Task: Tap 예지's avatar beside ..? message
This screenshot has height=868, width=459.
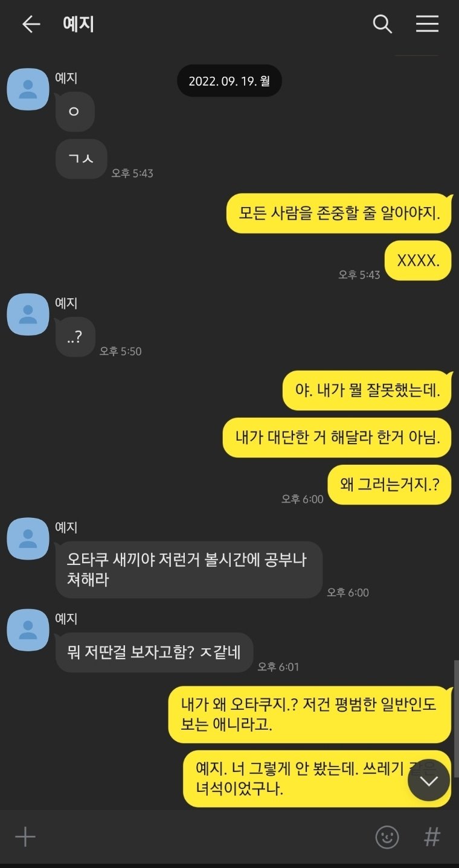Action: pos(28,314)
